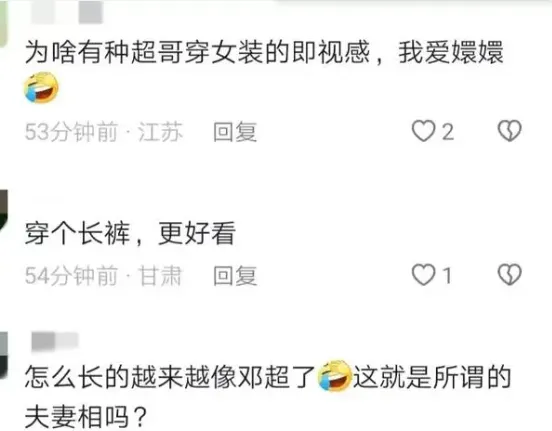Dislike the Jiangsu comment with broken heart
Screen dimensions: 552x431
coord(509,131)
